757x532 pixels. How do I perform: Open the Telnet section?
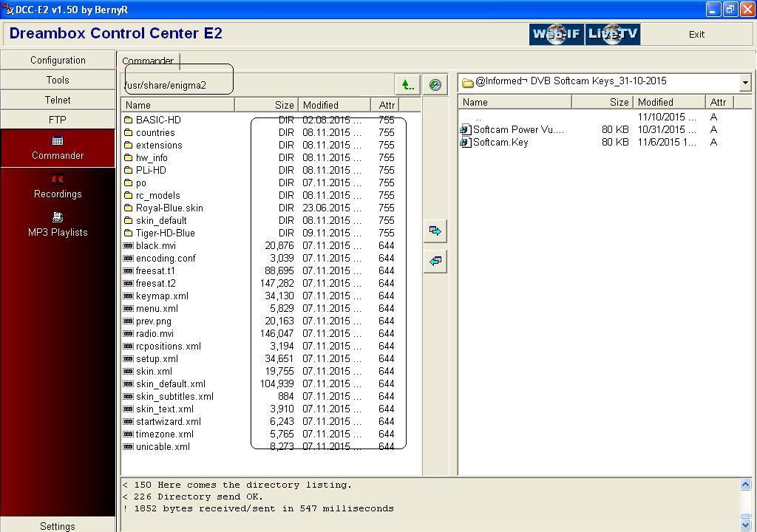(58, 100)
